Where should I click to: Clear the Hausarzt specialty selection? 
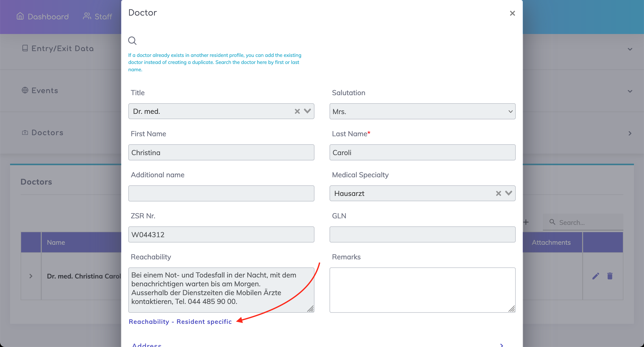(498, 193)
